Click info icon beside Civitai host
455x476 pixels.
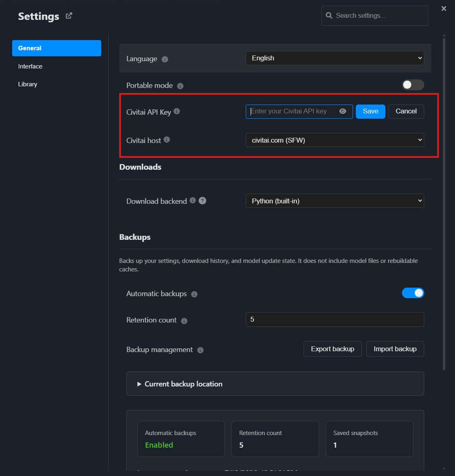166,139
